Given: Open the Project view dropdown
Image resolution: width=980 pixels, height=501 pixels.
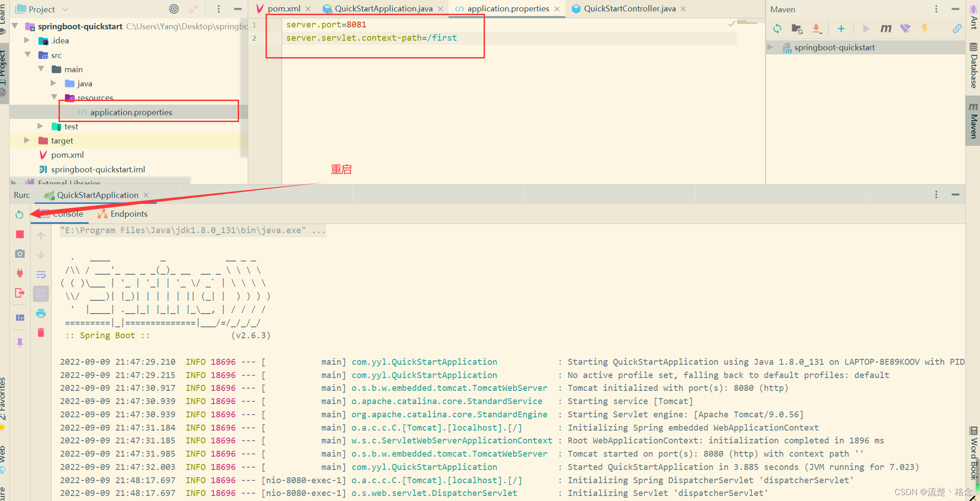Looking at the screenshot, I should pos(65,9).
